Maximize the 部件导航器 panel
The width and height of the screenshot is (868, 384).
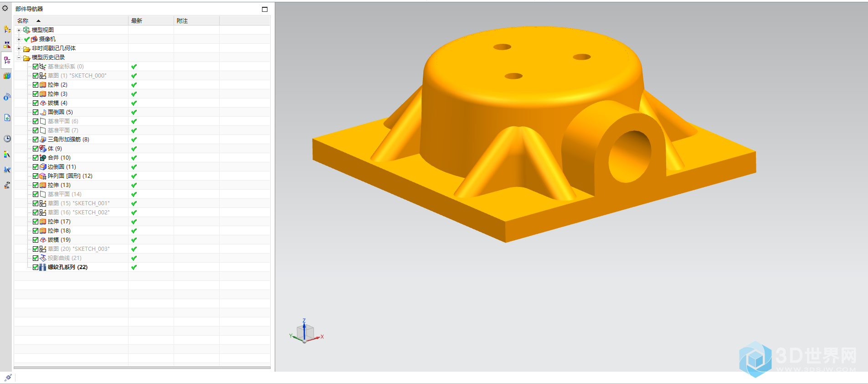[x=265, y=9]
